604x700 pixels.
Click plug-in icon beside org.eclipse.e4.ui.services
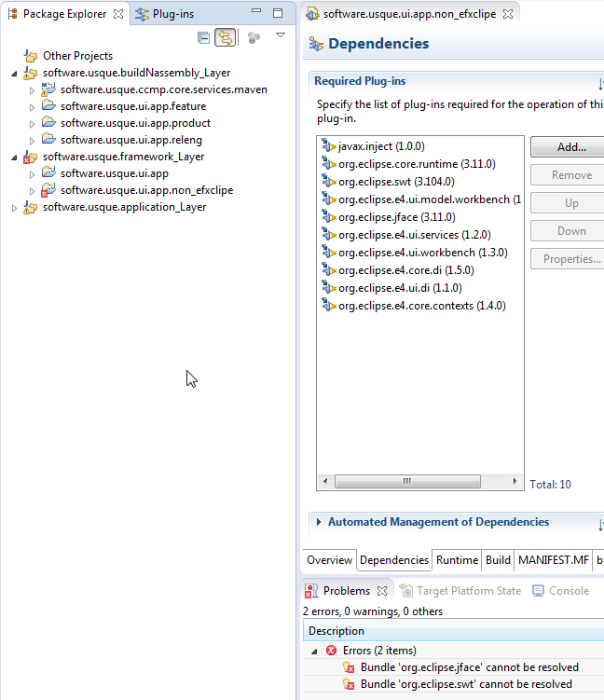(329, 234)
